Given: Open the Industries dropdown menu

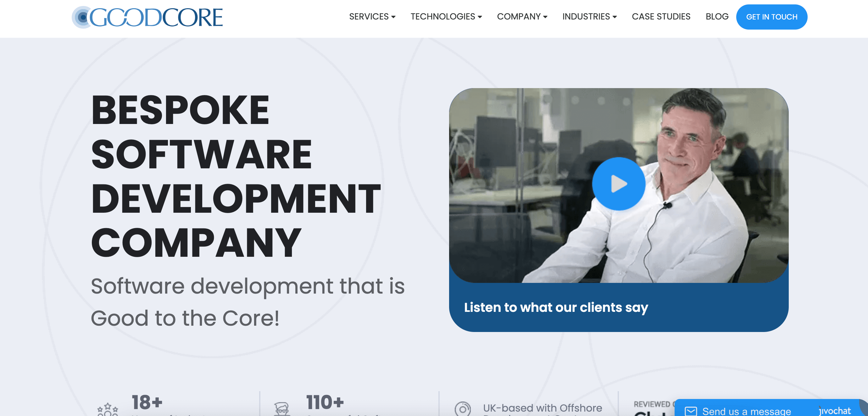Looking at the screenshot, I should (589, 16).
